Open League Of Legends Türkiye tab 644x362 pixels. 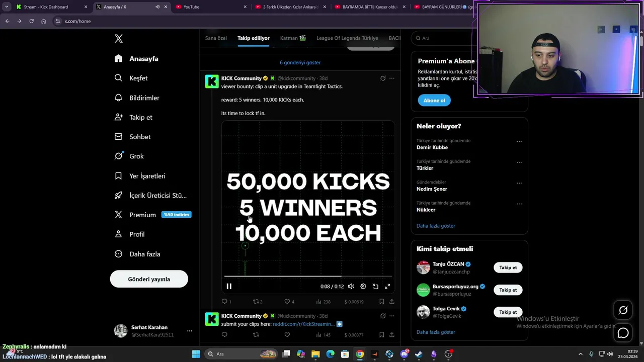[347, 38]
